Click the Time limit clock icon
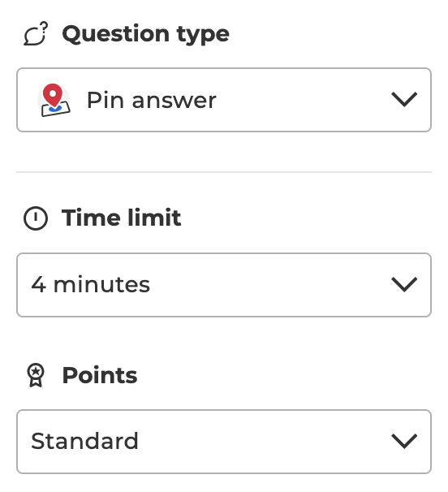Image resolution: width=448 pixels, height=492 pixels. (36, 218)
